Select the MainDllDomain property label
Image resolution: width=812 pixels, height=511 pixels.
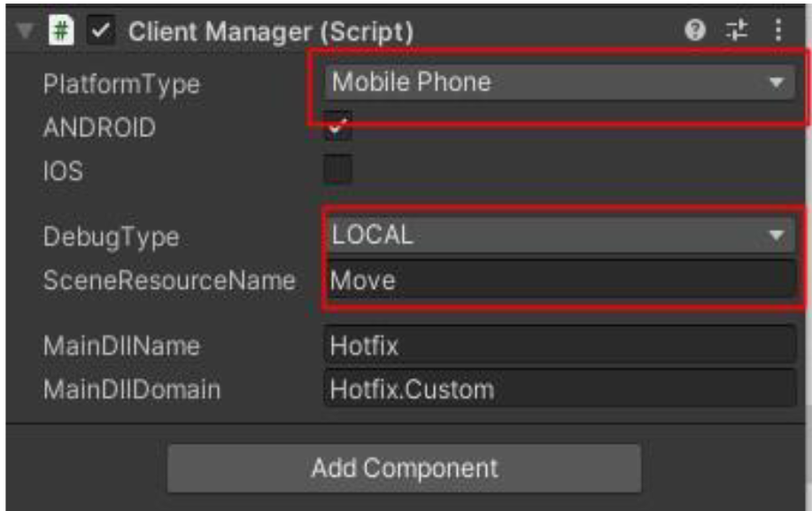pyautogui.click(x=132, y=389)
